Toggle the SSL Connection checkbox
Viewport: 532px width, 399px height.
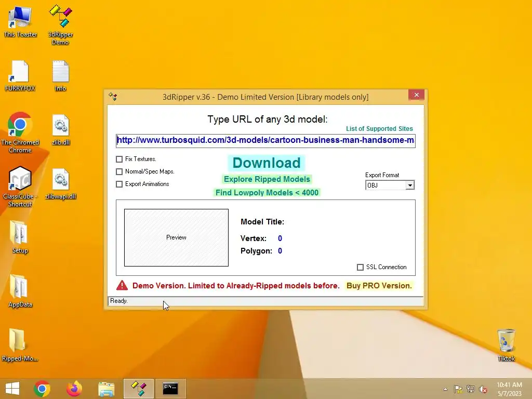(x=361, y=268)
